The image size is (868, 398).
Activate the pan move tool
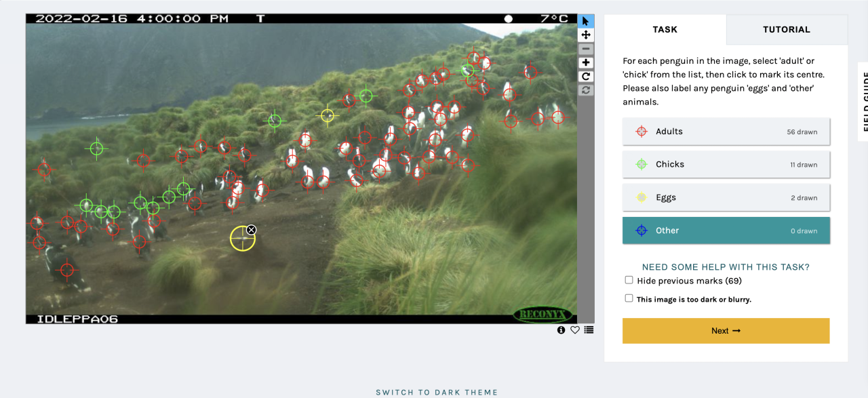point(586,35)
